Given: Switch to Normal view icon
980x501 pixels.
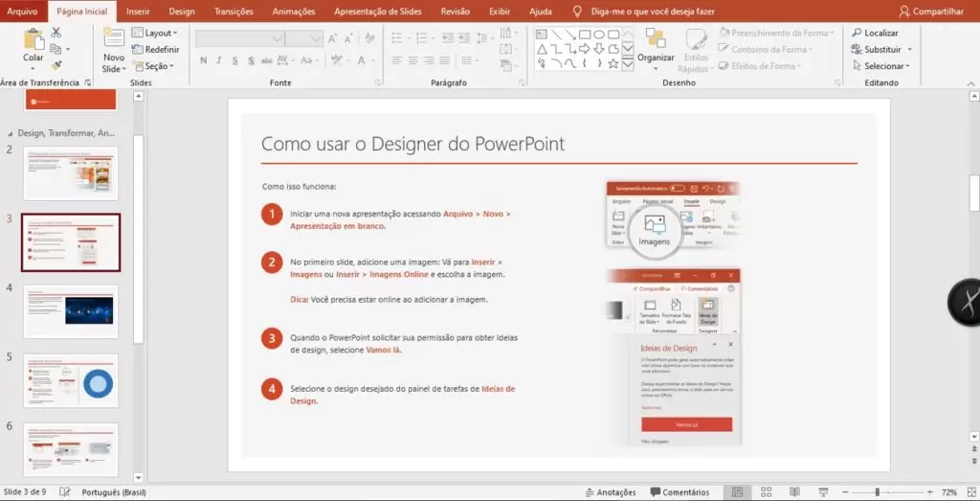Looking at the screenshot, I should coord(738,492).
